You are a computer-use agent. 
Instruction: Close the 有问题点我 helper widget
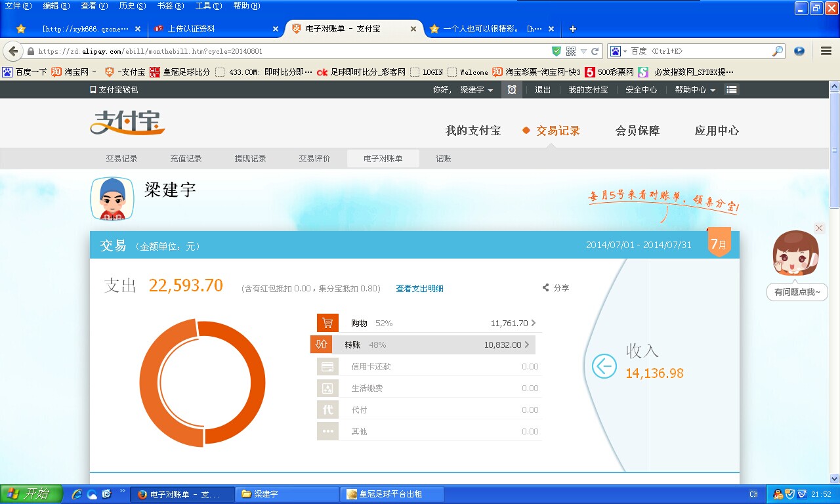[x=819, y=228]
